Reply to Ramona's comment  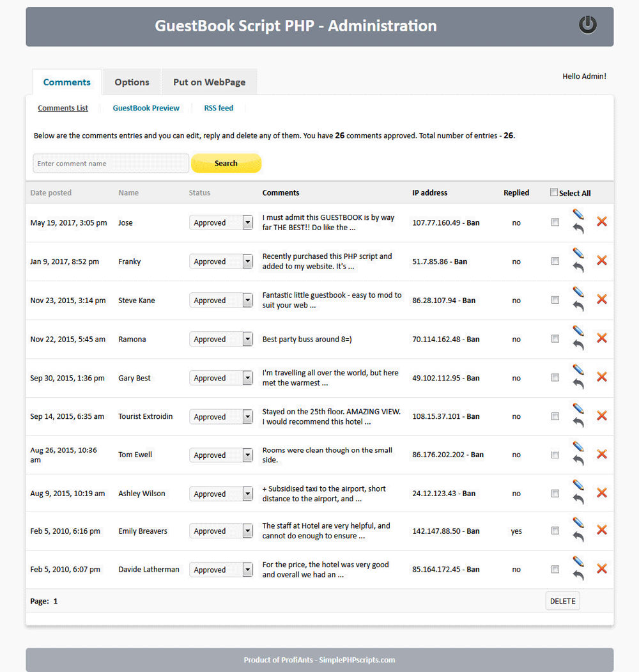[578, 345]
